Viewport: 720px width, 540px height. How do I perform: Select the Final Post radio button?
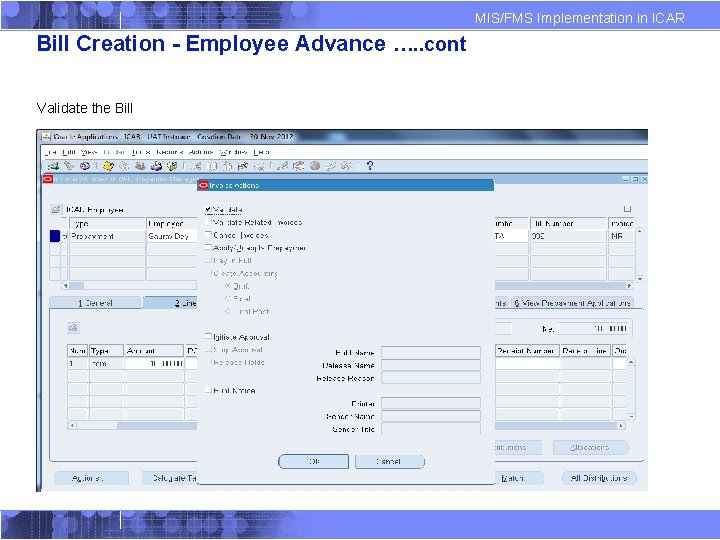[x=228, y=311]
